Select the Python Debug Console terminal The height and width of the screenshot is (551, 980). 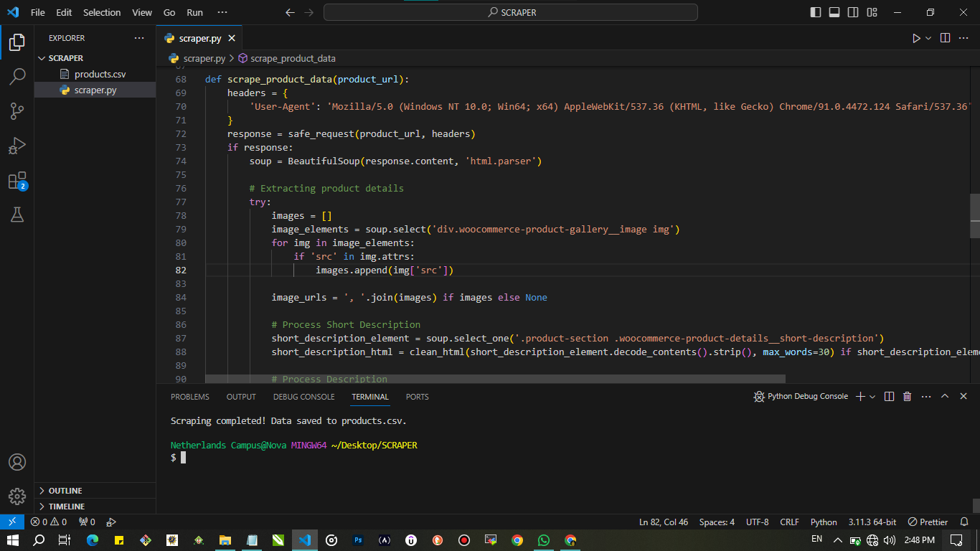pyautogui.click(x=801, y=396)
